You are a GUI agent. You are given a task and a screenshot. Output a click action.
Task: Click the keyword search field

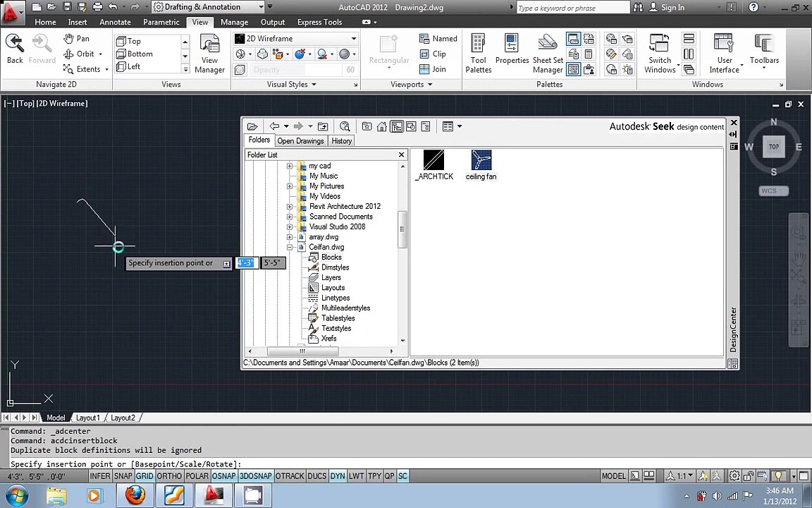(x=572, y=7)
